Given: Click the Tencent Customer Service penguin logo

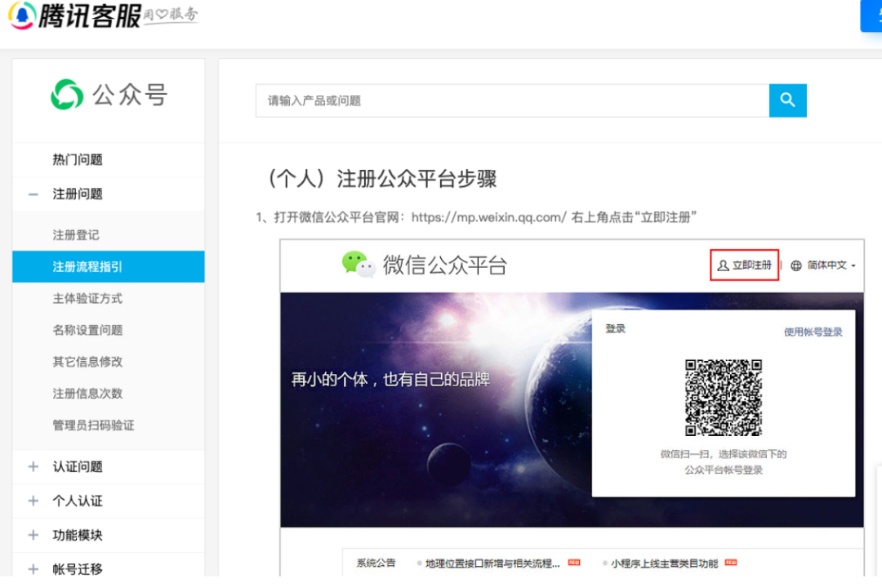Looking at the screenshot, I should pos(22,15).
